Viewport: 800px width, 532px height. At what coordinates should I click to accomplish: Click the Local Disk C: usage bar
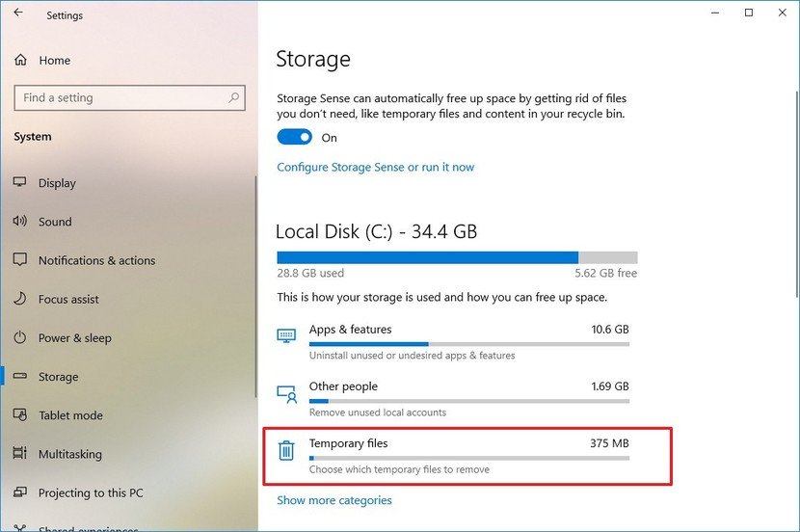click(457, 257)
